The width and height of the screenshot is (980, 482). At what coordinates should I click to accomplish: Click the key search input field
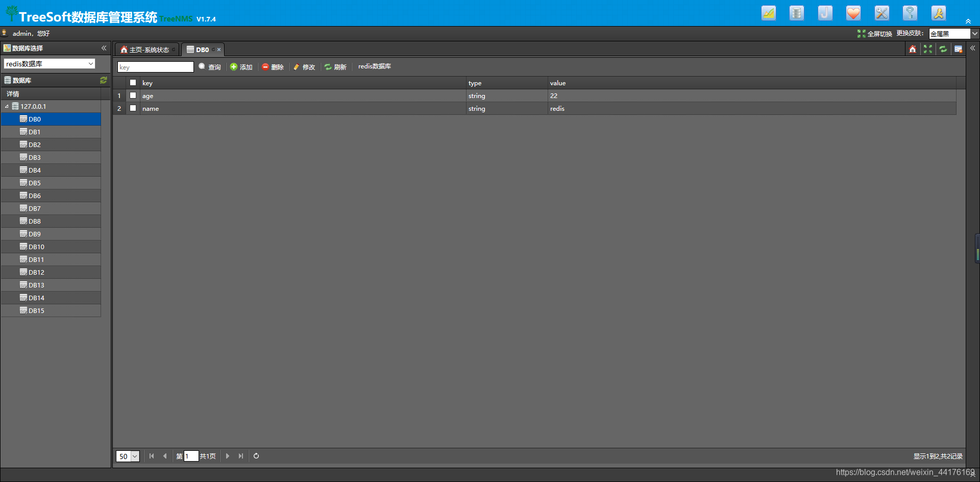[x=156, y=67]
